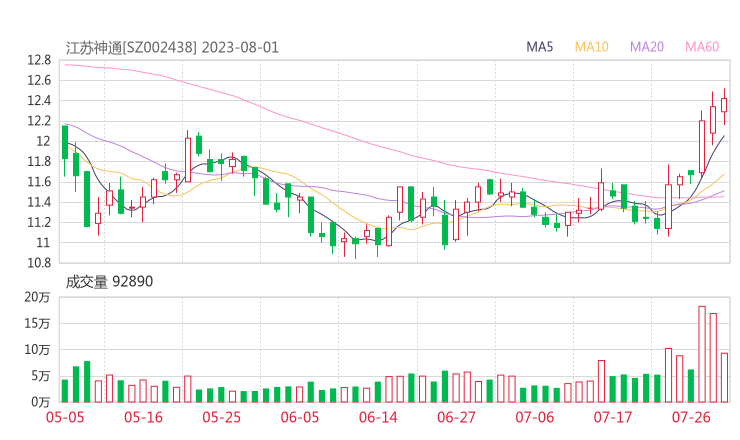Click the MA5 legend label
The image size is (740, 440).
539,47
